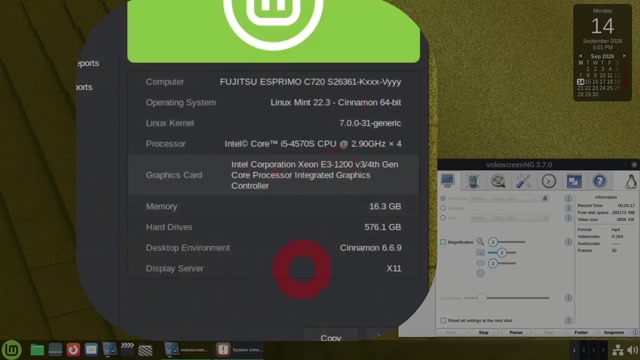Image resolution: width=640 pixels, height=360 pixels.
Task: Open the settings tab with the tools icon
Action: point(523,181)
